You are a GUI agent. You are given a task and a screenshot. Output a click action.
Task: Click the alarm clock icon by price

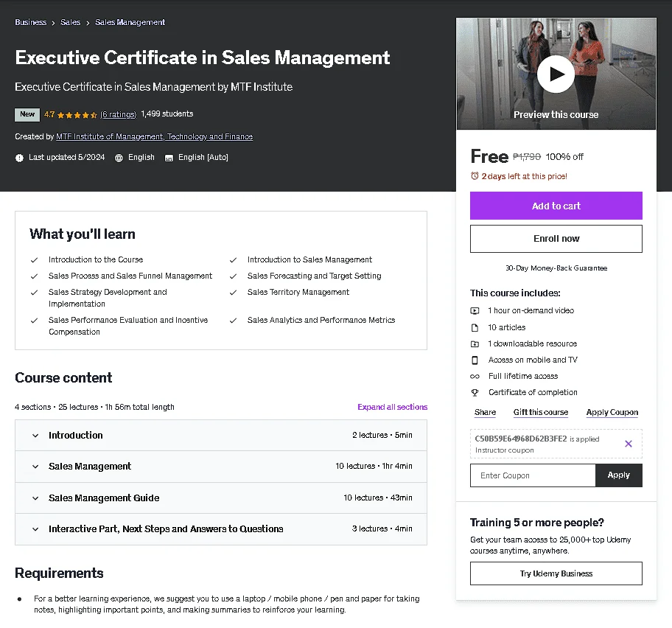475,175
